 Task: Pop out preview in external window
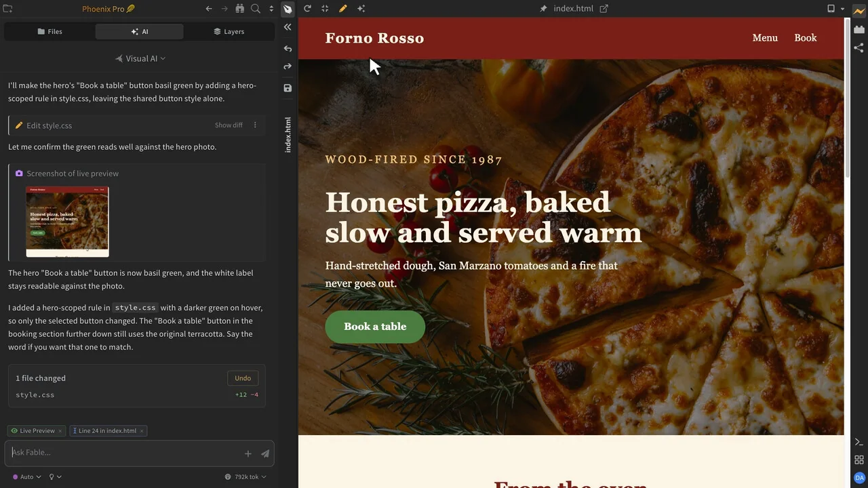click(x=604, y=9)
